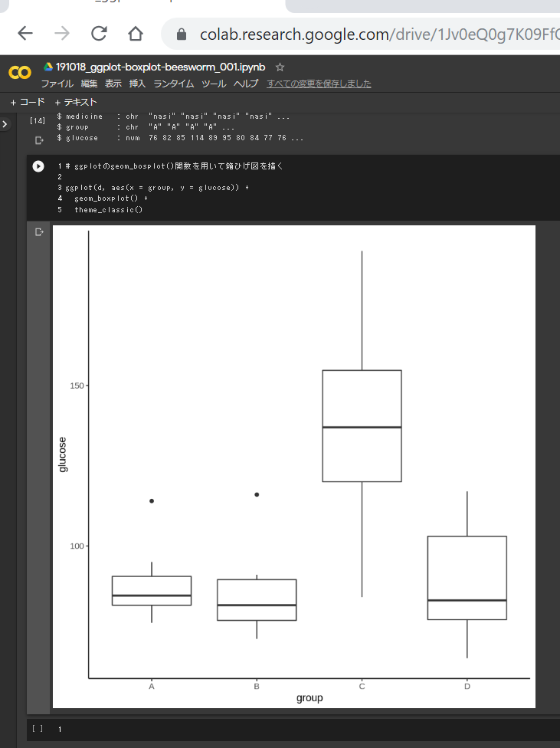Open the browser home page
This screenshot has height=748, width=560.
click(x=136, y=34)
